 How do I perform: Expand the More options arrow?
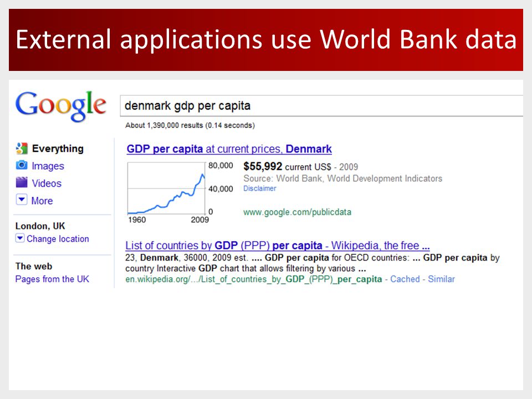(x=22, y=199)
